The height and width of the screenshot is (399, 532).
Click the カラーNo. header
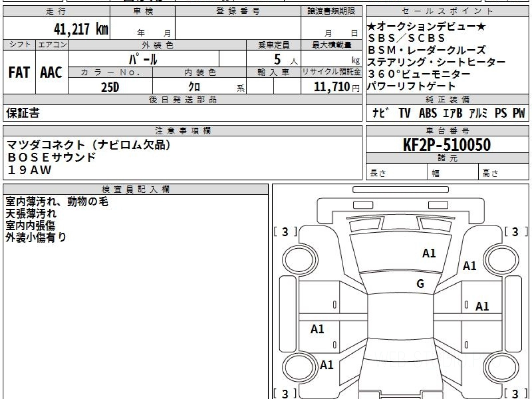click(110, 72)
